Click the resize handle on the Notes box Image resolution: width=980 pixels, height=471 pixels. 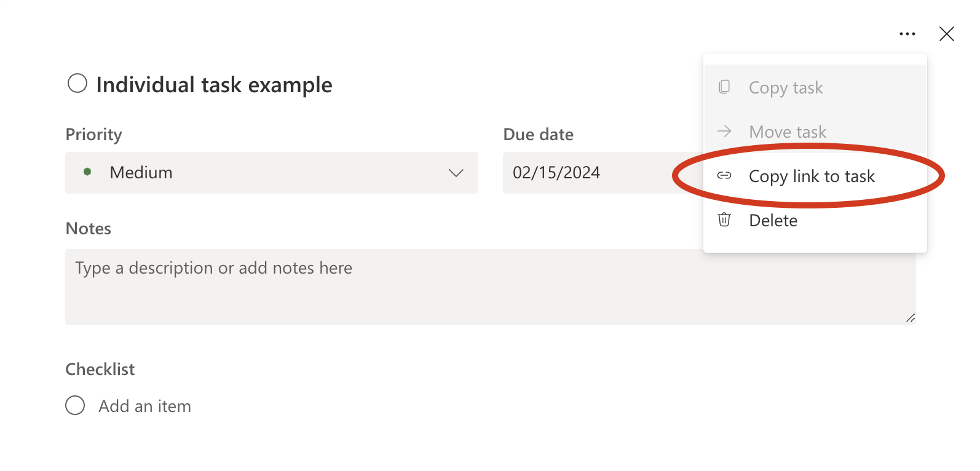pyautogui.click(x=911, y=319)
